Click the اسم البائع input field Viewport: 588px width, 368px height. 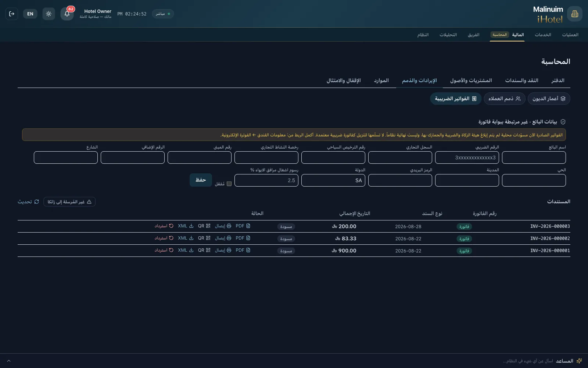coord(534,158)
